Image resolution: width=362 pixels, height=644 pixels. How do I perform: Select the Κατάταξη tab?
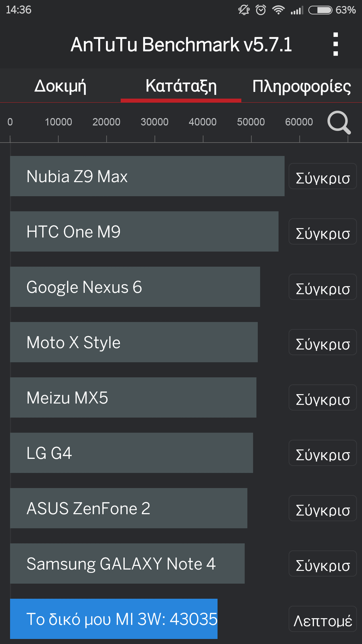pos(181,86)
